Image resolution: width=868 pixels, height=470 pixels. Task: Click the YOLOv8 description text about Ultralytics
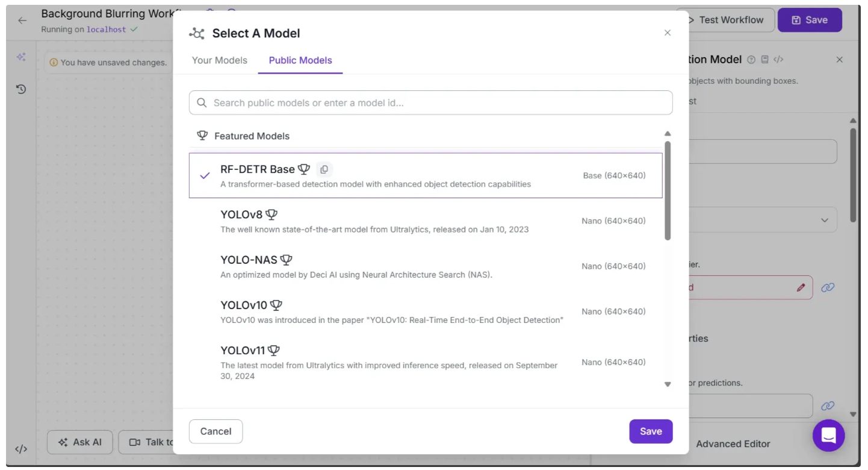tap(374, 230)
